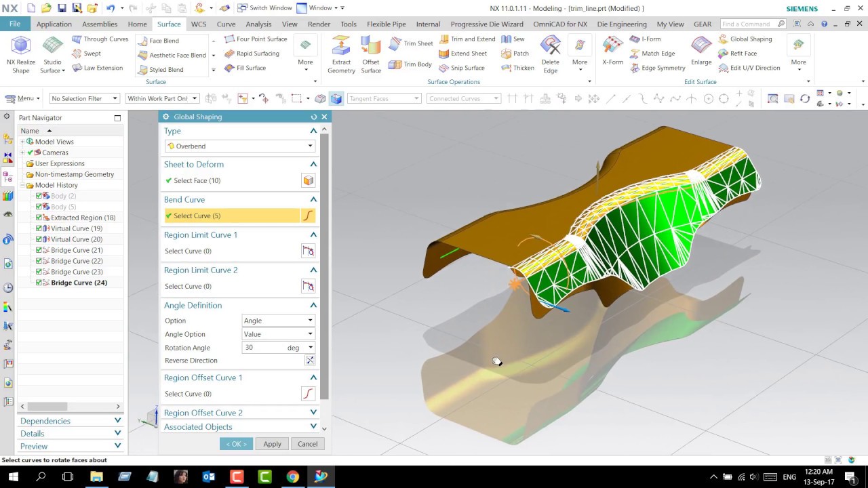Viewport: 868px width, 488px height.
Task: Open the X-Form tool
Action: (612, 52)
